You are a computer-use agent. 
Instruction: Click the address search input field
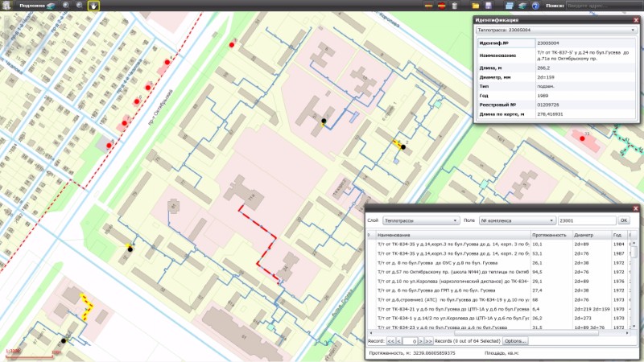tap(604, 6)
